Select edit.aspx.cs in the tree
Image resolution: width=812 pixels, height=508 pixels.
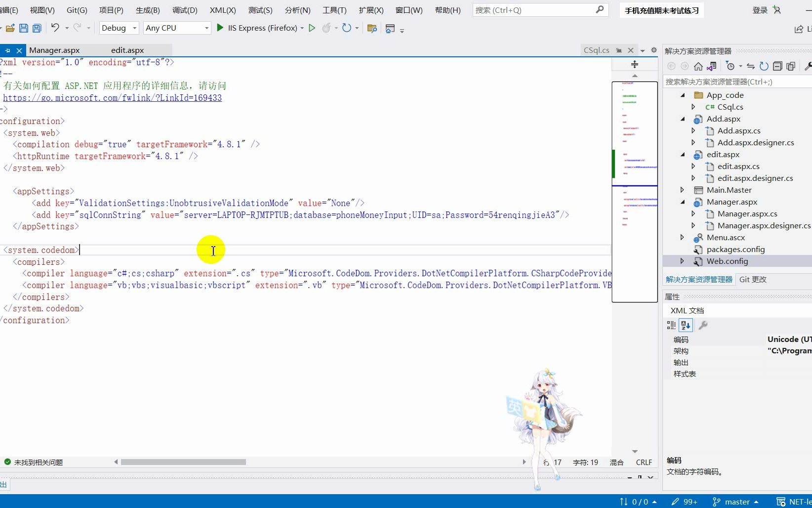[x=738, y=166]
